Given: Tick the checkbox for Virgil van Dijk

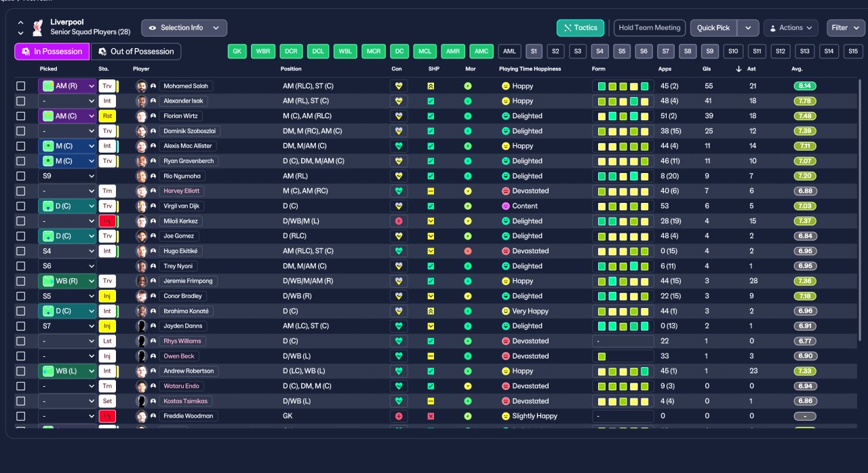Looking at the screenshot, I should (x=21, y=206).
